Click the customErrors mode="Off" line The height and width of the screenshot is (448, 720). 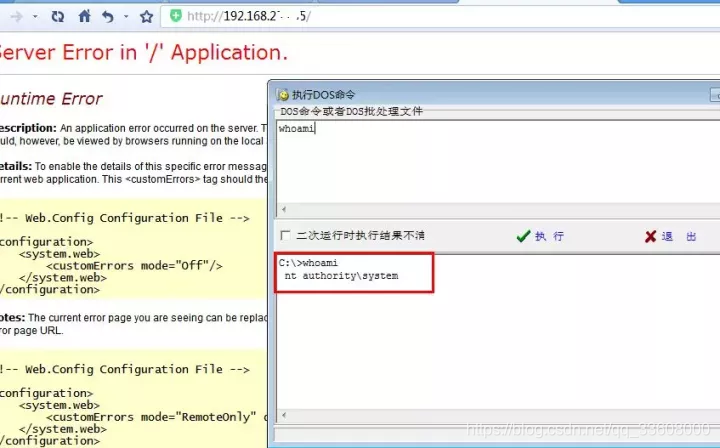tap(134, 266)
